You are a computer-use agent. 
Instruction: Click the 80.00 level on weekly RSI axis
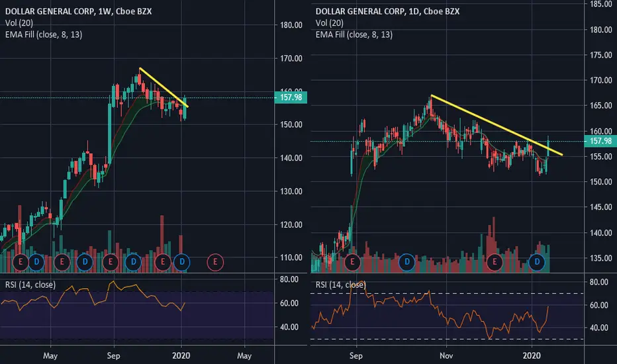click(x=289, y=279)
